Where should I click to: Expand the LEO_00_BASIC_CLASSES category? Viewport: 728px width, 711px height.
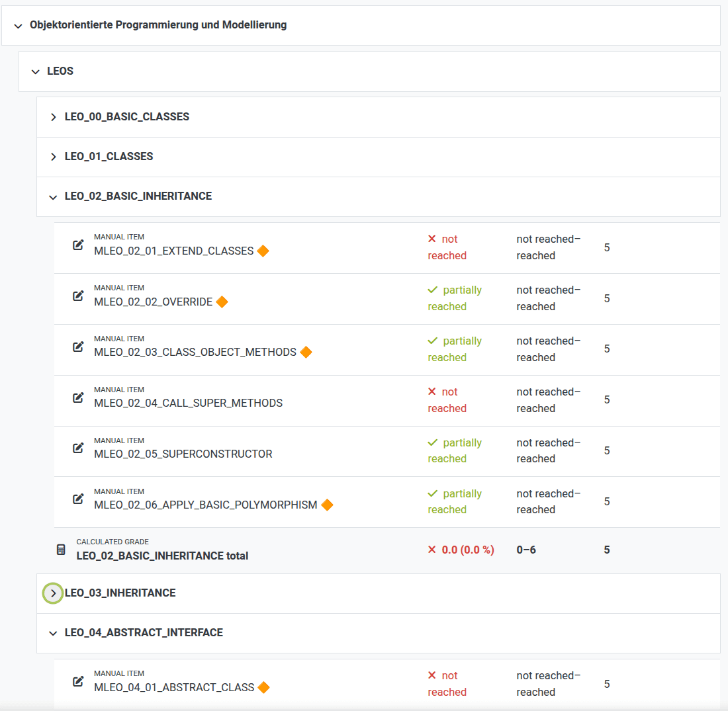(54, 117)
